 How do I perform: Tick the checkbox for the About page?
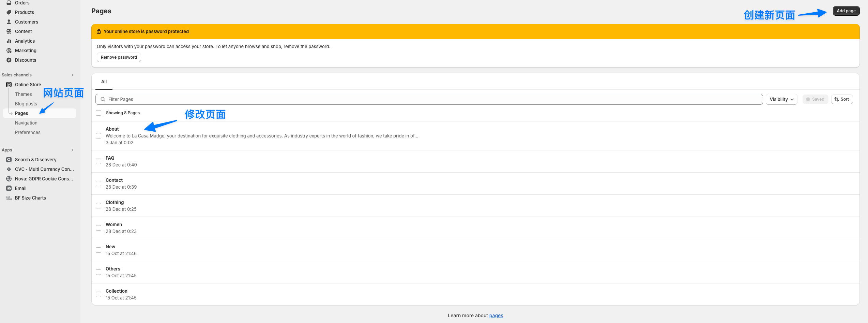(x=98, y=136)
